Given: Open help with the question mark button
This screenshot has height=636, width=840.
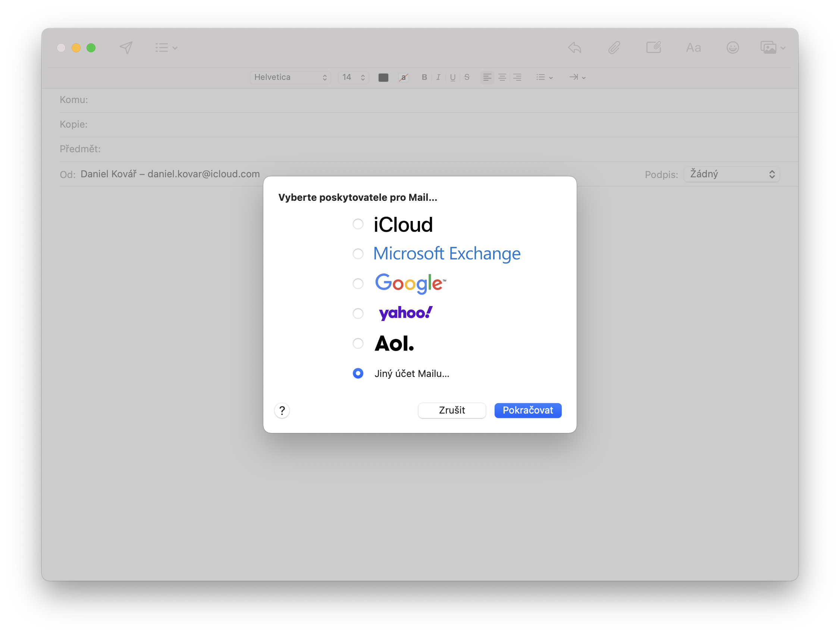Looking at the screenshot, I should point(282,411).
